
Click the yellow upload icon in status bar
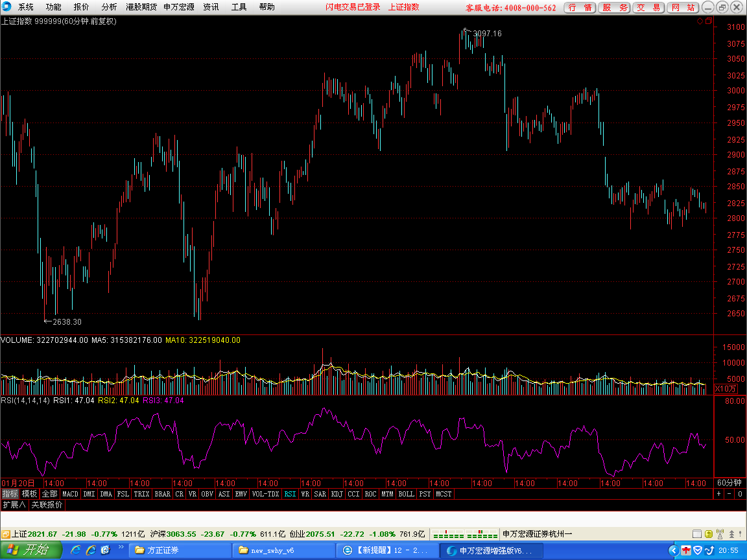pyautogui.click(x=709, y=534)
